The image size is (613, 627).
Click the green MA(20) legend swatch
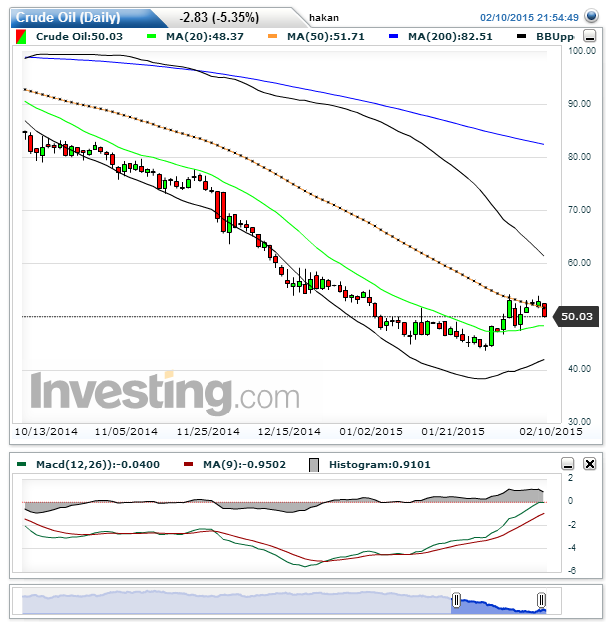pyautogui.click(x=152, y=36)
